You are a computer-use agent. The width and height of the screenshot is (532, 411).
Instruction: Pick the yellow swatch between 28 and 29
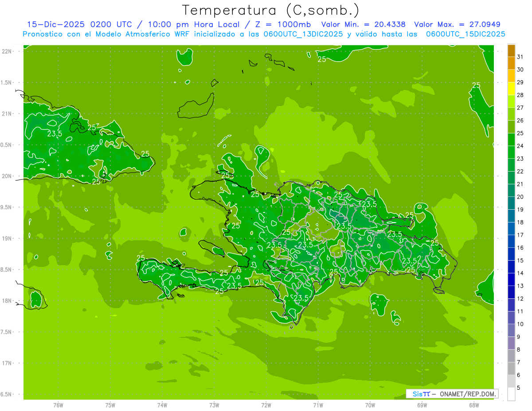[511, 89]
